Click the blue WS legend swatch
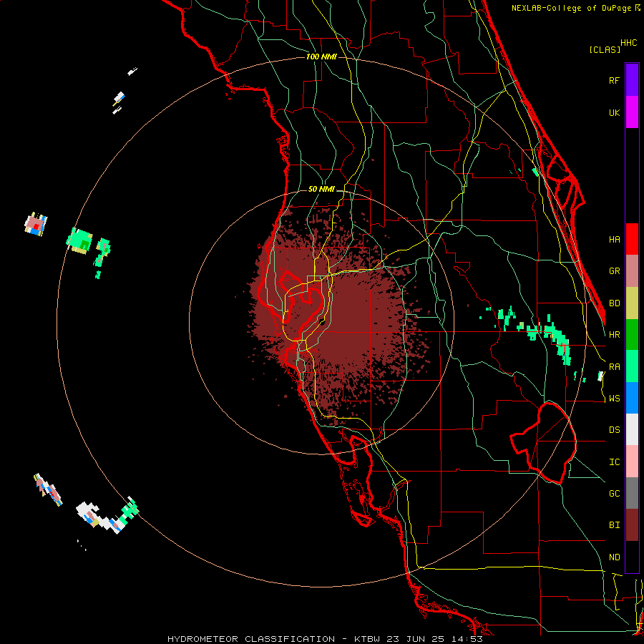 tap(632, 398)
